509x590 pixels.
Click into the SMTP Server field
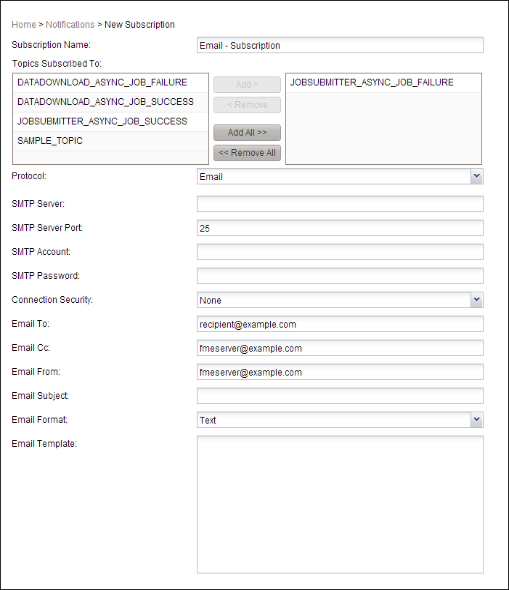[x=340, y=204]
